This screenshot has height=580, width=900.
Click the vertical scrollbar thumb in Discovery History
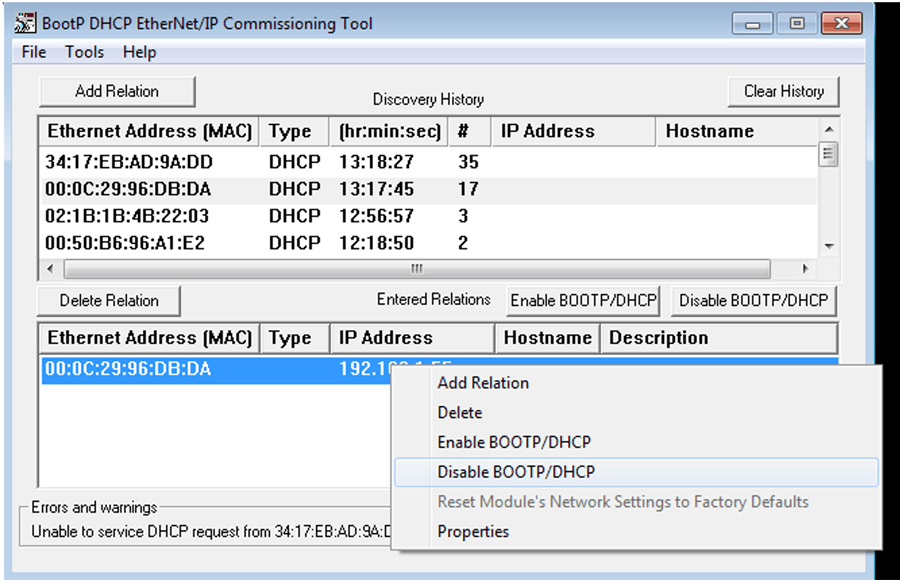pos(828,154)
